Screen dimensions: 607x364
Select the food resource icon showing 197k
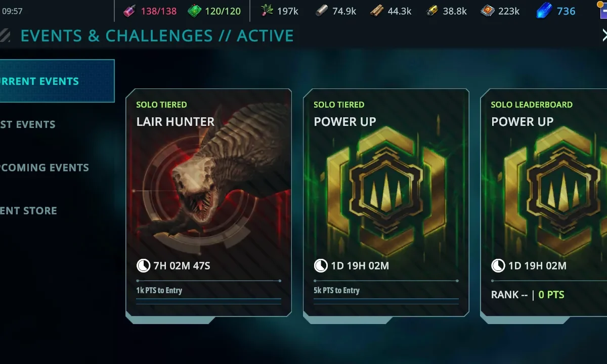point(267,11)
